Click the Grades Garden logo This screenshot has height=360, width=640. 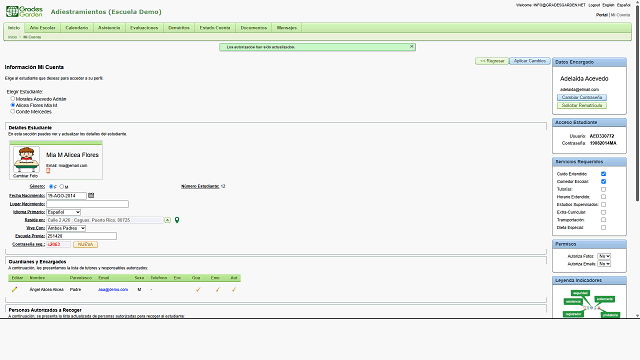(24, 11)
